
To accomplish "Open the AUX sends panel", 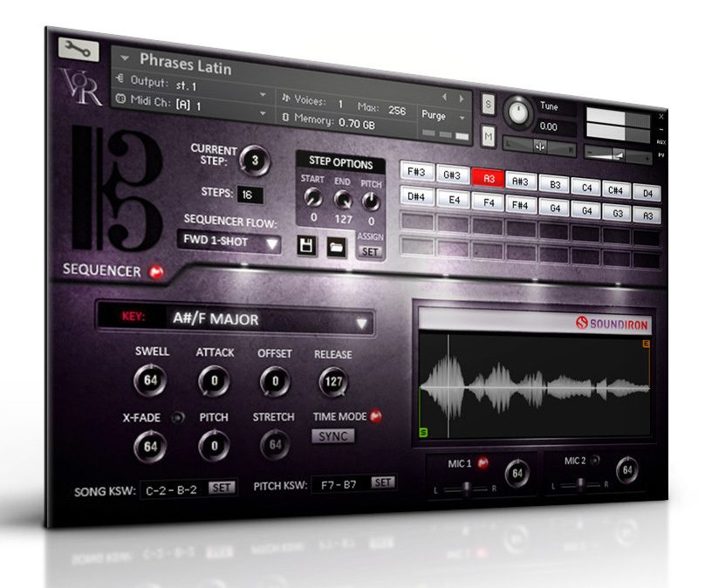I will pyautogui.click(x=661, y=142).
